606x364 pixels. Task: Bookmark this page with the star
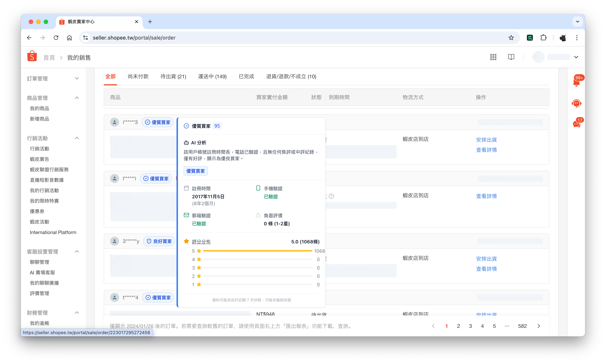click(511, 37)
